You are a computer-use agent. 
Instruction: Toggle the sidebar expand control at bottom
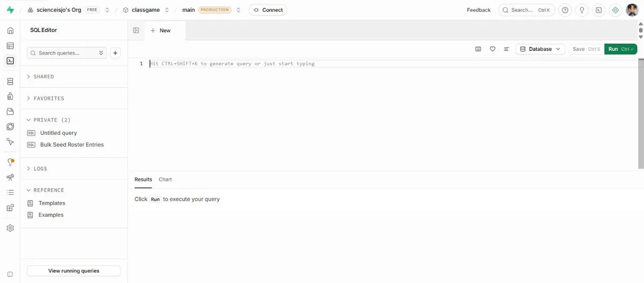pyautogui.click(x=10, y=274)
